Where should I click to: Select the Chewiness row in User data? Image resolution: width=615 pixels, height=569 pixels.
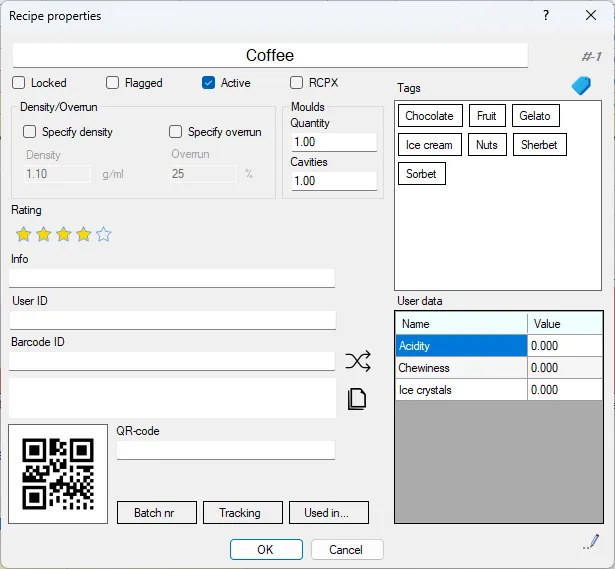[x=461, y=368]
